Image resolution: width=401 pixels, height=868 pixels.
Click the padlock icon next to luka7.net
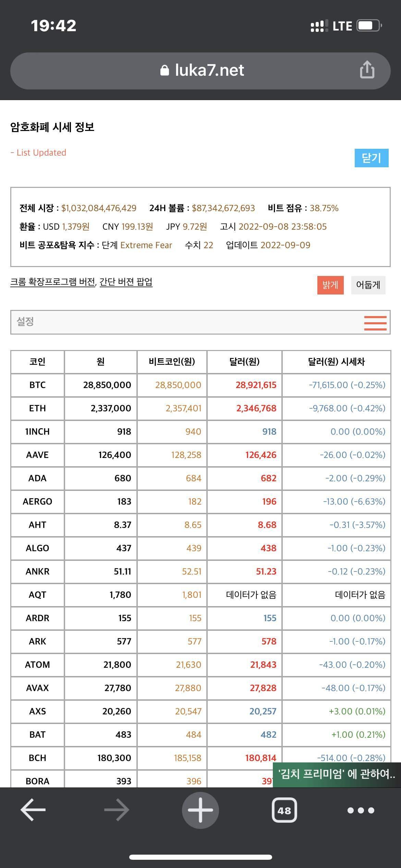165,70
